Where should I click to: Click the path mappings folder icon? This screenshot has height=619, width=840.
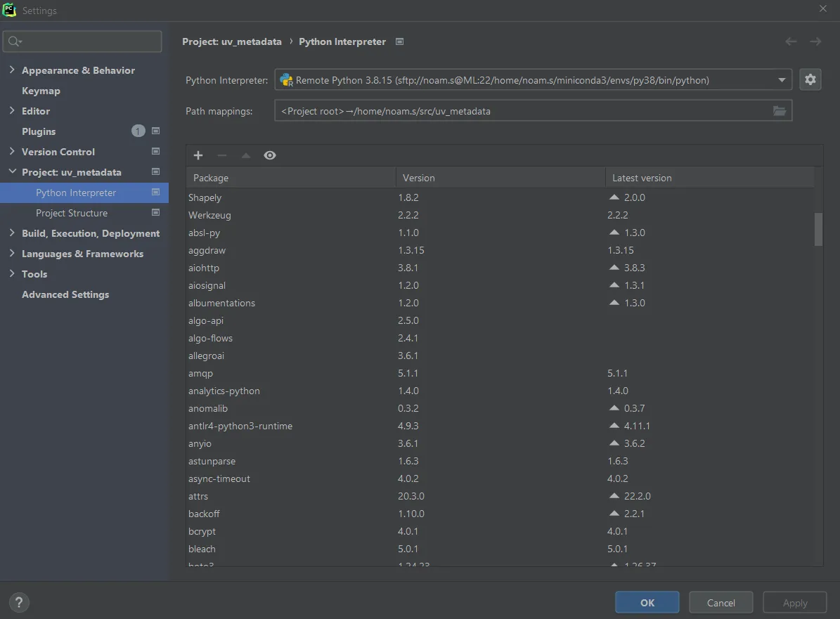780,111
